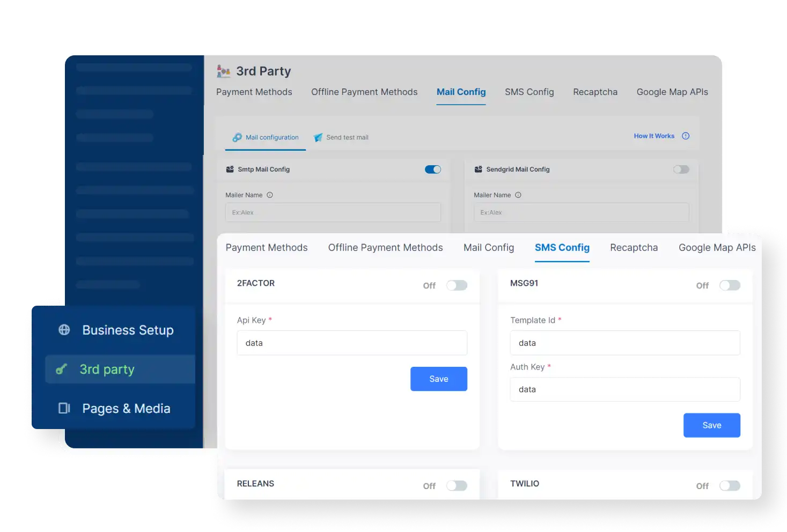787x532 pixels.
Task: Click the Send test mail icon
Action: 318,137
